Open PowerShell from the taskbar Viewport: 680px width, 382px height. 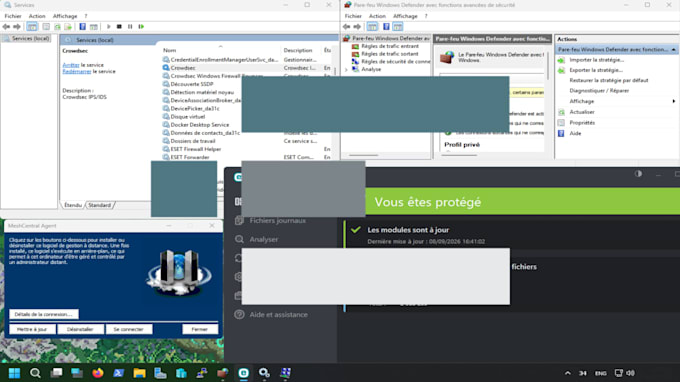[x=118, y=373]
